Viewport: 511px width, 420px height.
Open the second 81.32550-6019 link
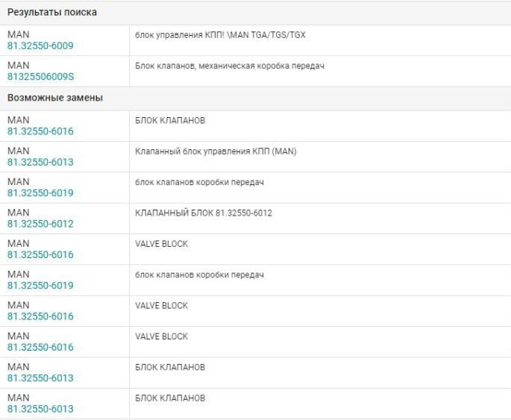[40, 286]
